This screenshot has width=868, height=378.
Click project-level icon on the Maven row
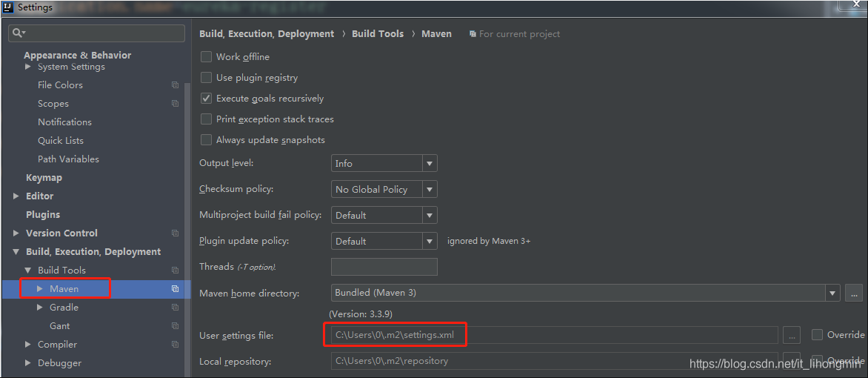tap(175, 289)
